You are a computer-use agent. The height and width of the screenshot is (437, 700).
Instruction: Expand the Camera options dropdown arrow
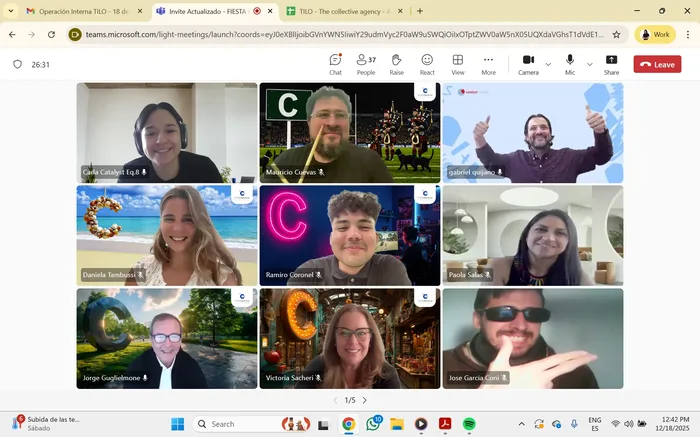(549, 64)
